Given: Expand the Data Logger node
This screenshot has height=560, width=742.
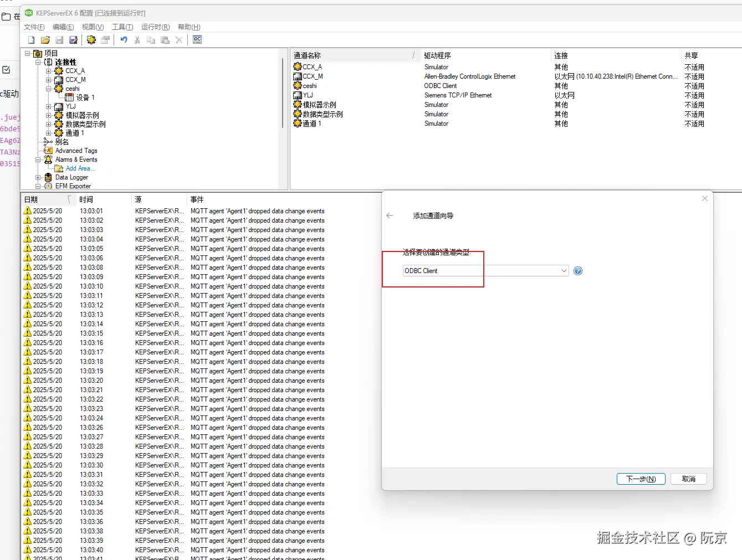Looking at the screenshot, I should (x=38, y=177).
